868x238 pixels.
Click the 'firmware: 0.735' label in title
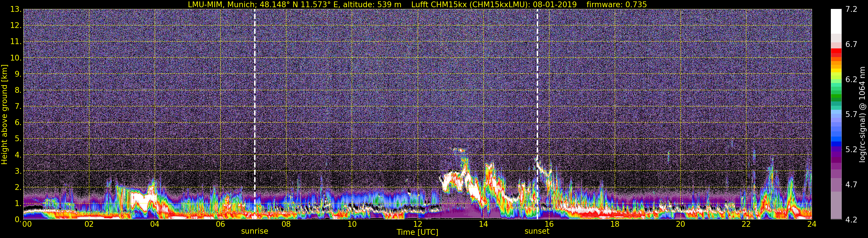[x=617, y=4]
